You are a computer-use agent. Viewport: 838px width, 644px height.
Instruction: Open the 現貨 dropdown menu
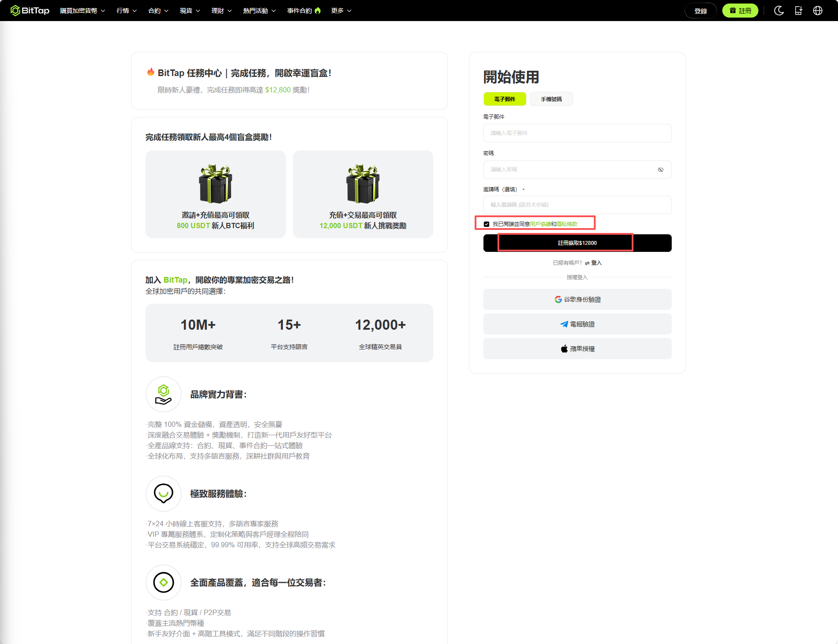click(190, 11)
